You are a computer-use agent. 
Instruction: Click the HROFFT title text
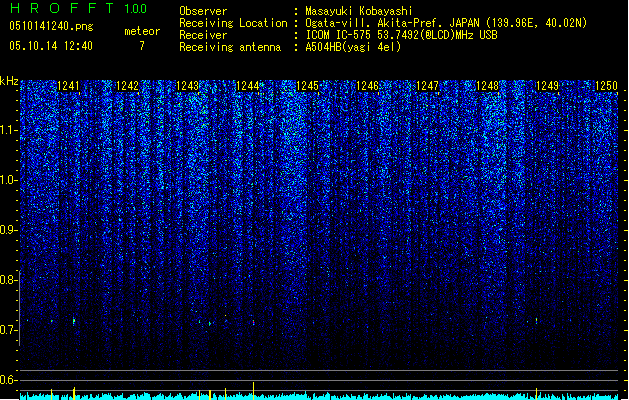click(62, 8)
